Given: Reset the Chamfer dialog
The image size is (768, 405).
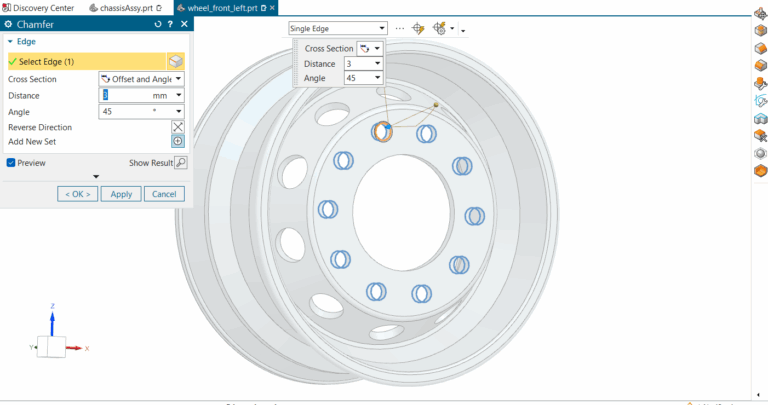Looking at the screenshot, I should pyautogui.click(x=157, y=24).
